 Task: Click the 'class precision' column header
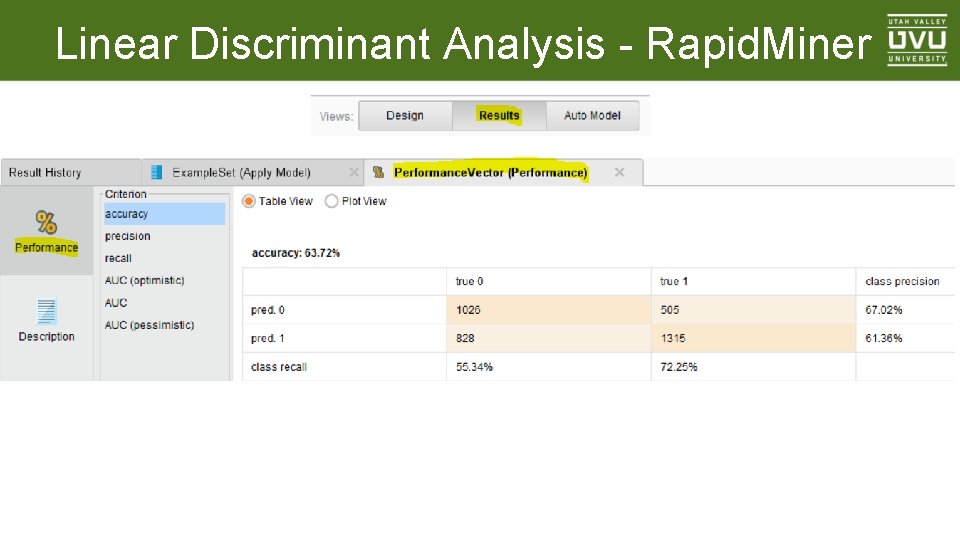click(x=906, y=282)
